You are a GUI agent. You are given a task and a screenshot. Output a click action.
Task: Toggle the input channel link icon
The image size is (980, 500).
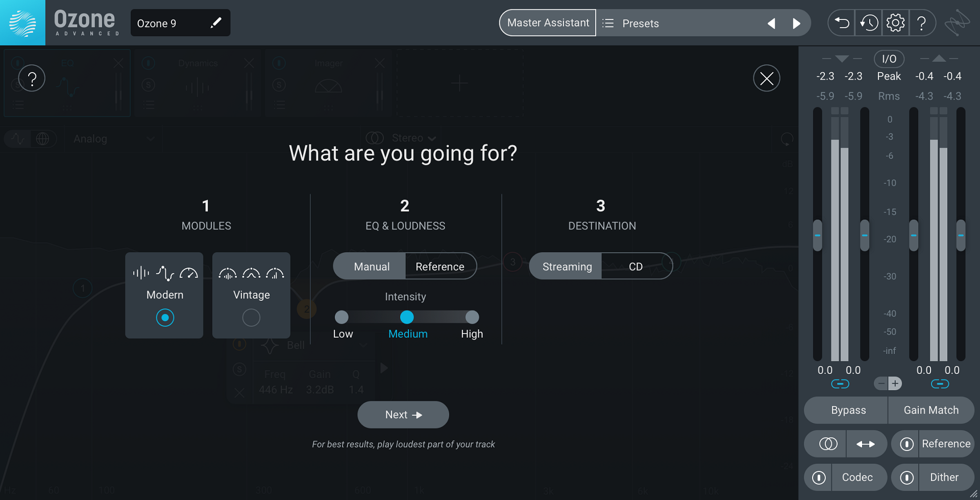tap(840, 384)
